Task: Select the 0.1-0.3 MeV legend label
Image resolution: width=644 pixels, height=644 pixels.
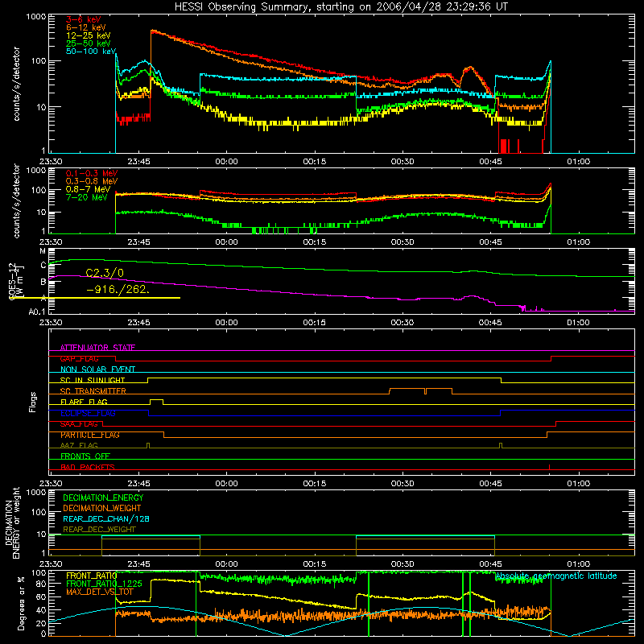Action: tap(92, 173)
